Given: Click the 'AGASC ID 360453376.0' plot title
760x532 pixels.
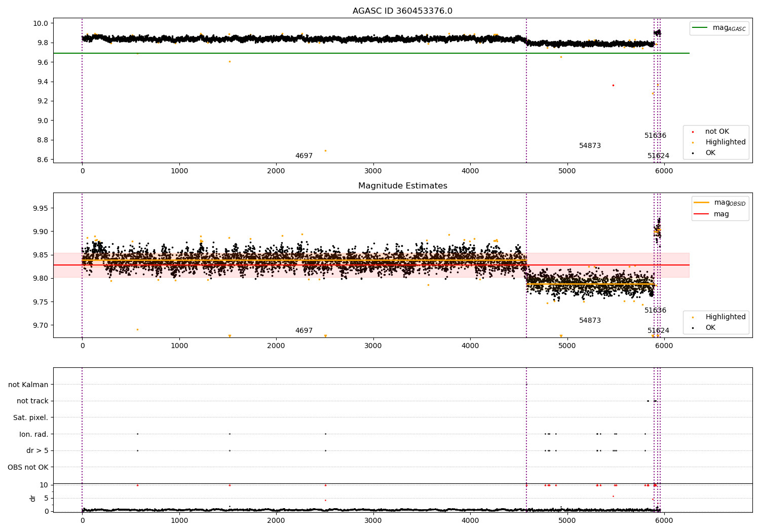Looking at the screenshot, I should pos(403,11).
